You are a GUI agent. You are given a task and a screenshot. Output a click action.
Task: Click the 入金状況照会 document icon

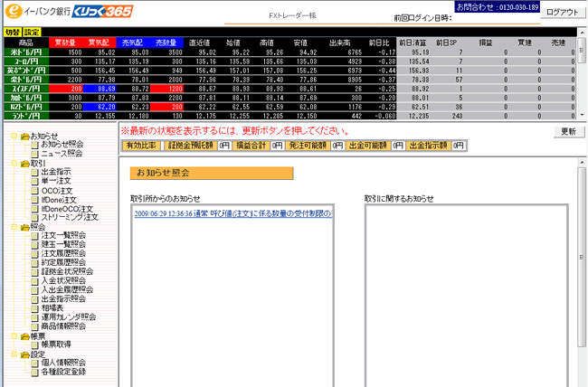tap(35, 281)
